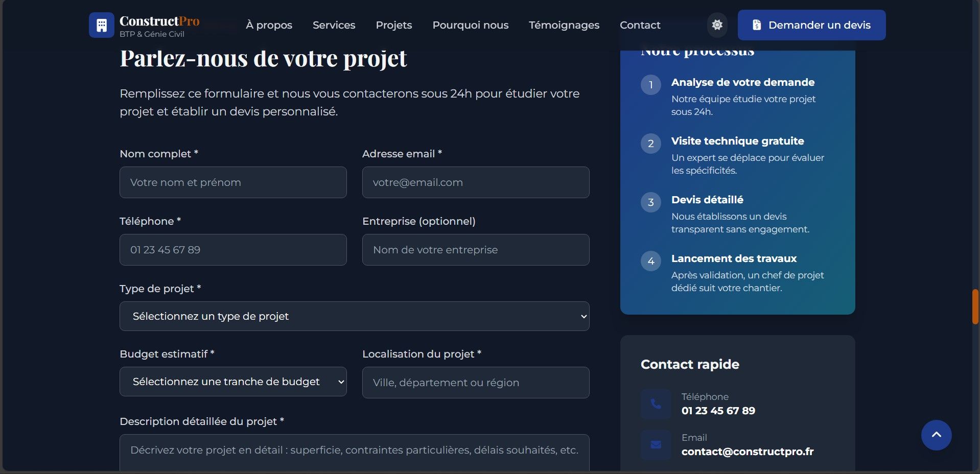Open the Services menu item
The width and height of the screenshot is (980, 474).
(x=334, y=25)
